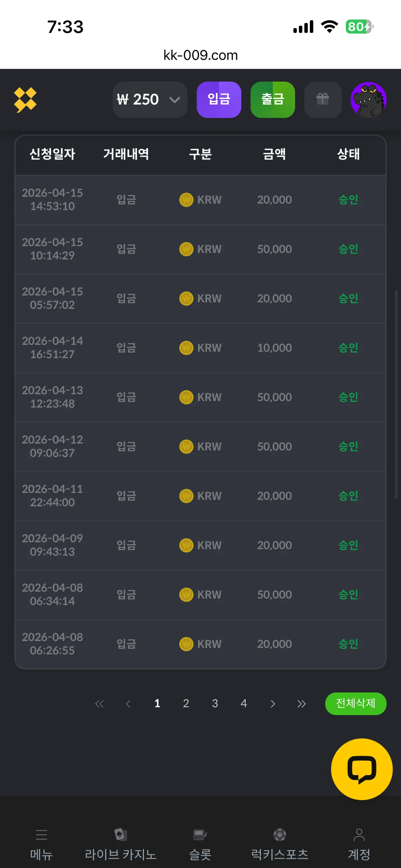Tap the yellow diamond site logo
Viewport: 401px width, 868px height.
[x=25, y=100]
